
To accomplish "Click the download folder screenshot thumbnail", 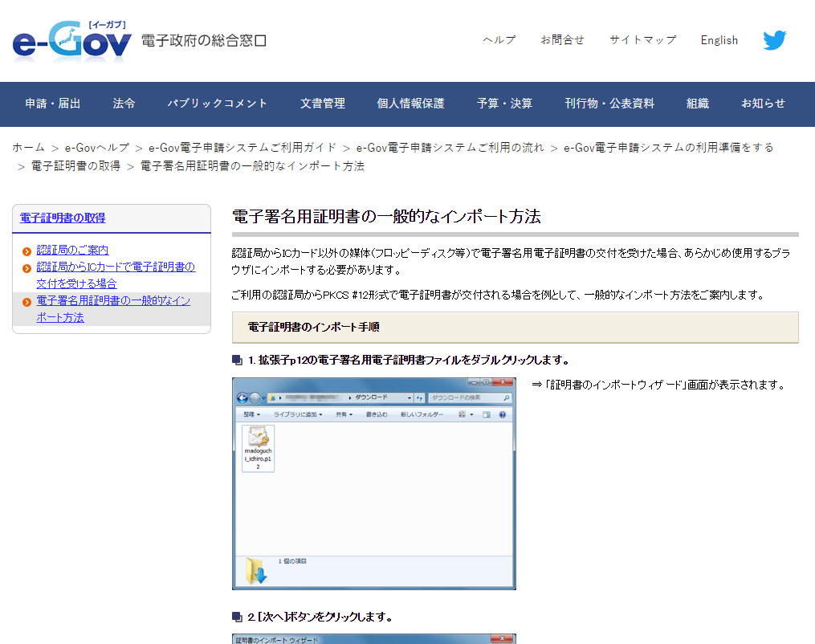I will point(373,483).
